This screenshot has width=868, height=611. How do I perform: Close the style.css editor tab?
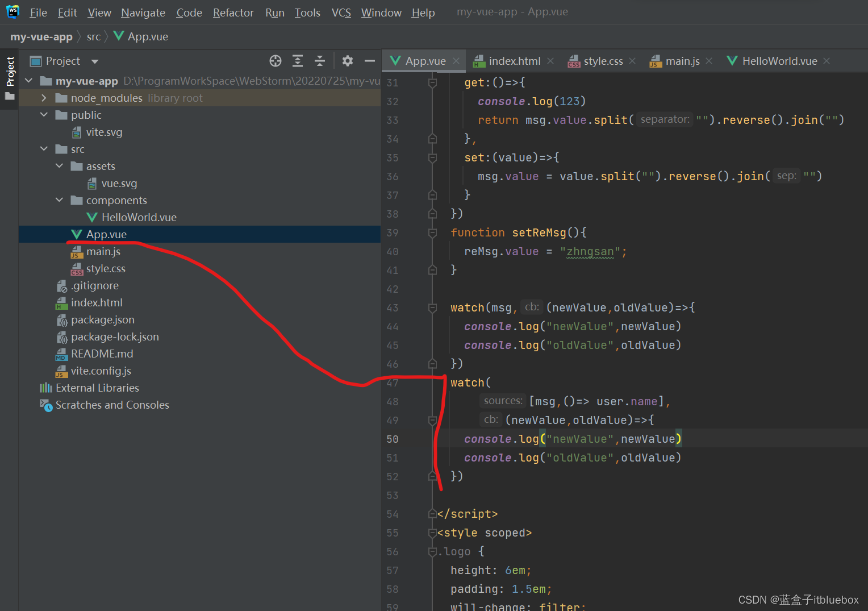point(632,61)
